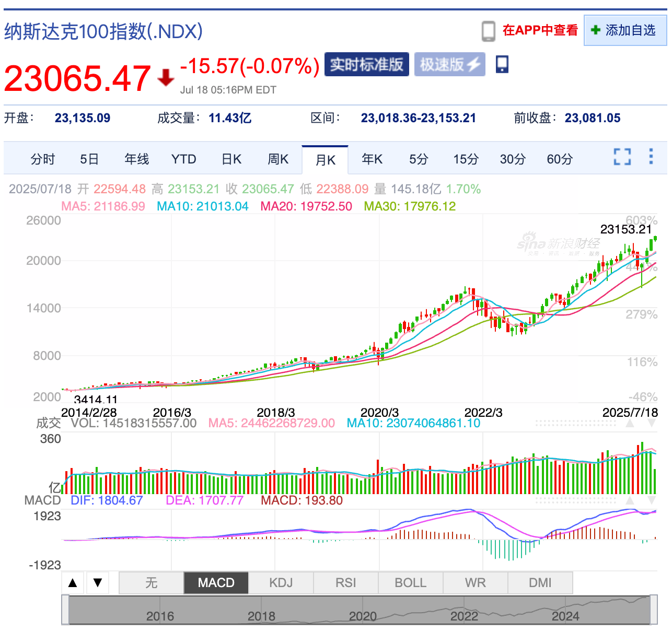Switch to the 周K tab
672x632 pixels.
(x=278, y=159)
